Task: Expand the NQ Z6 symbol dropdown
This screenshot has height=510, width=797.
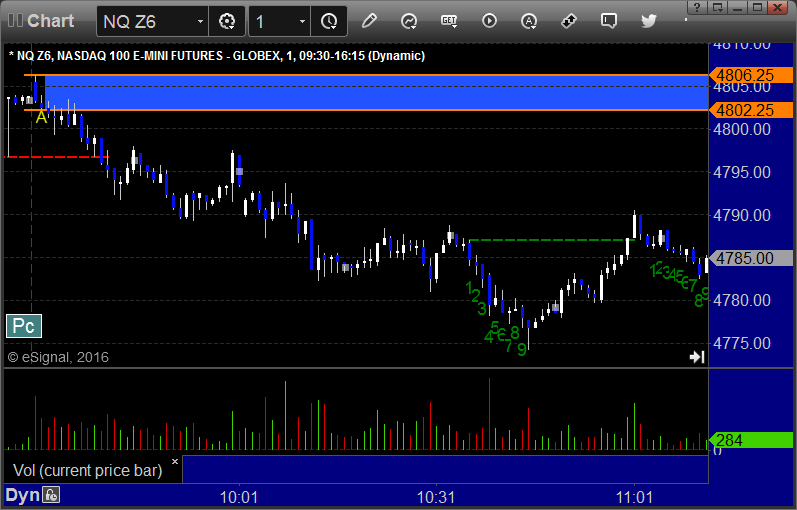Action: click(x=200, y=21)
